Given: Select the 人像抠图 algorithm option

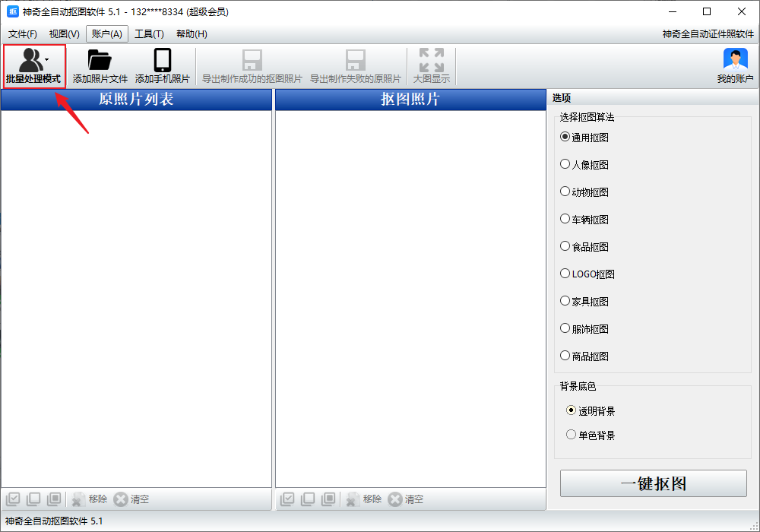Looking at the screenshot, I should (565, 164).
